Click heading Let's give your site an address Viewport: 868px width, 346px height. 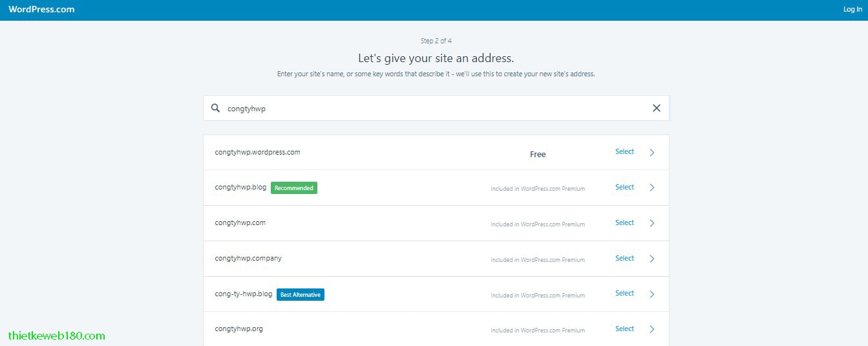tap(436, 58)
